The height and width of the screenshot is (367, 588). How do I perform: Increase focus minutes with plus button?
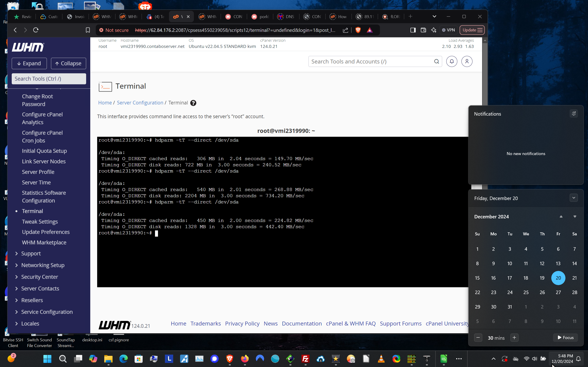coord(514,337)
